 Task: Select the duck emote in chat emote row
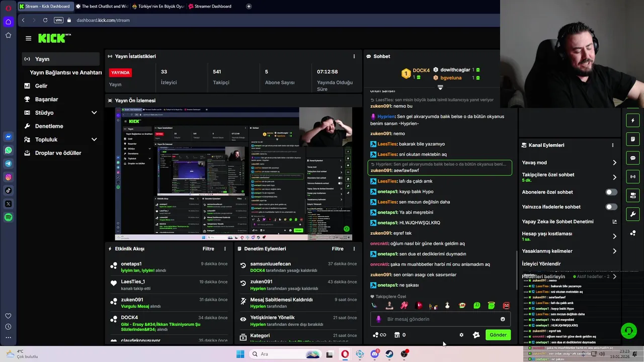tap(447, 305)
